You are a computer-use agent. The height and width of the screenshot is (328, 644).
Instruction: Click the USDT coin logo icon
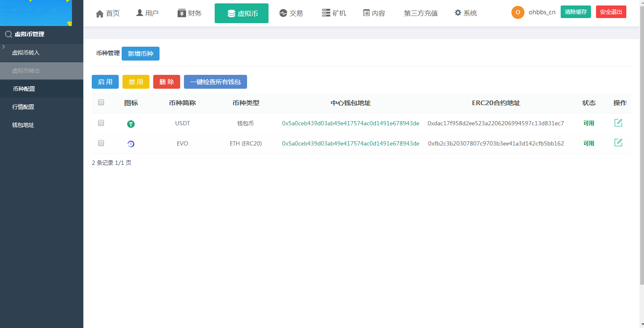pyautogui.click(x=131, y=124)
